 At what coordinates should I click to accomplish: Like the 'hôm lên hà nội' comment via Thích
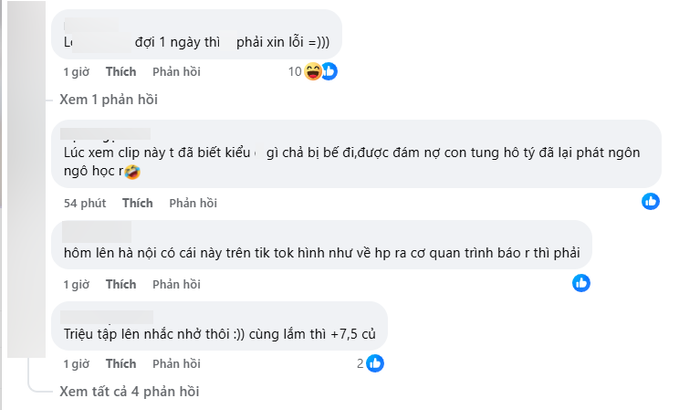point(121,284)
